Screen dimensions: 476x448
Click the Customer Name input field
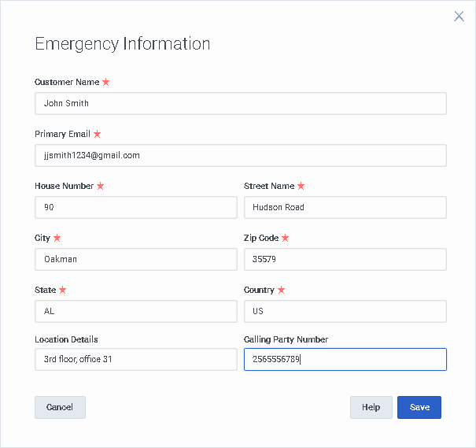pos(240,103)
